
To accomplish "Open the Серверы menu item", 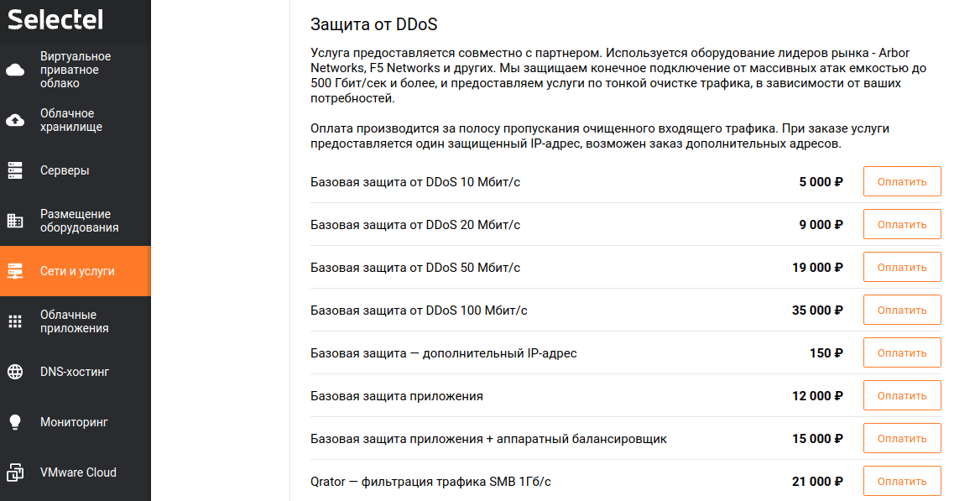I will [65, 170].
